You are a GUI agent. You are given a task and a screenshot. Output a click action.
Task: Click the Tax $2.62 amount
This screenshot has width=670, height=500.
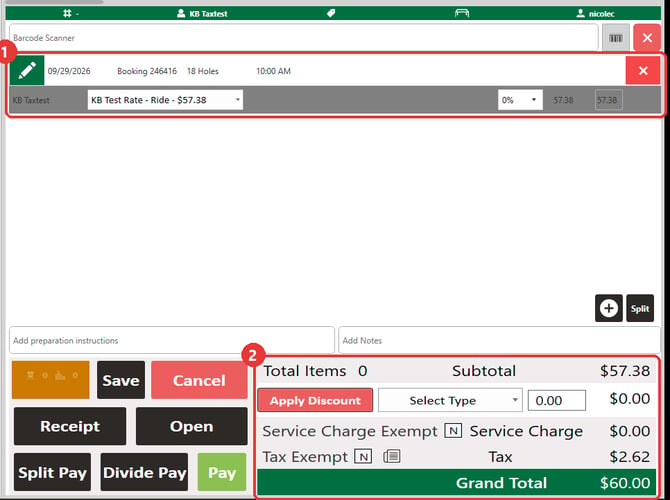(629, 456)
